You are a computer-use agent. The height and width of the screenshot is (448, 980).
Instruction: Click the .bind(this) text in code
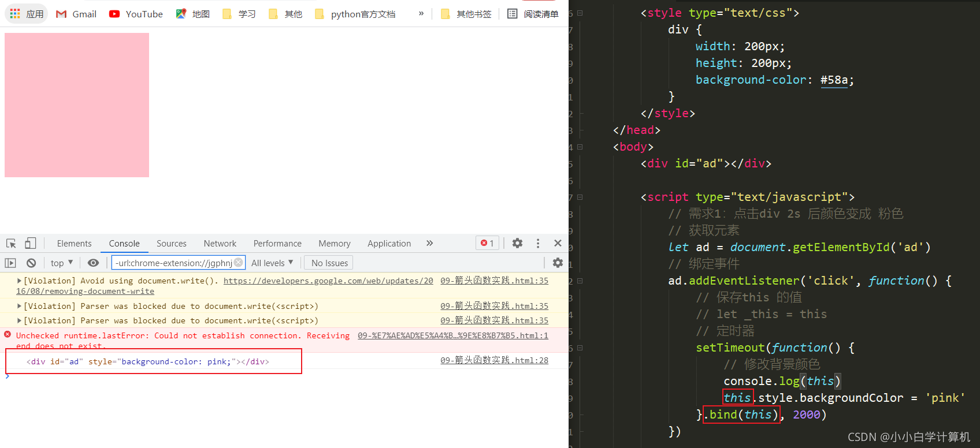point(741,415)
